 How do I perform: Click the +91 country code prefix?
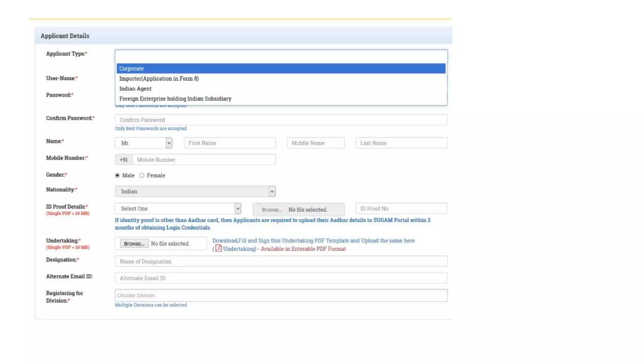[x=124, y=160]
